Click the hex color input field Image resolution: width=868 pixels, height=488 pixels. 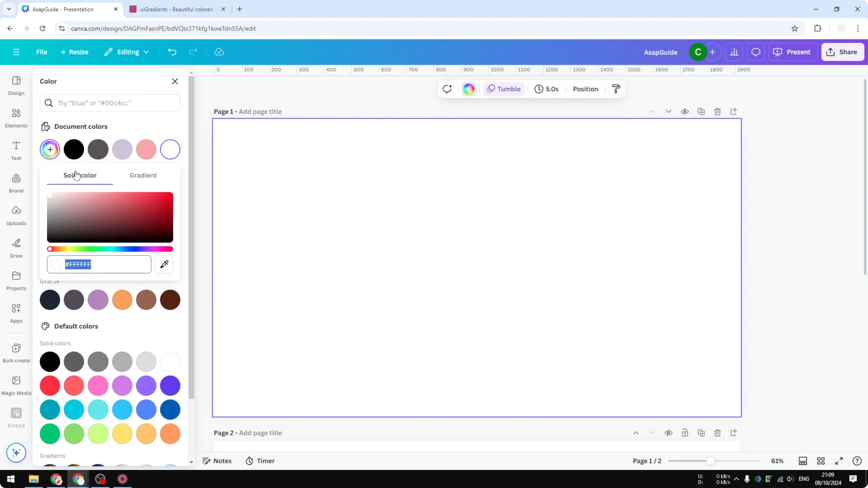point(101,264)
